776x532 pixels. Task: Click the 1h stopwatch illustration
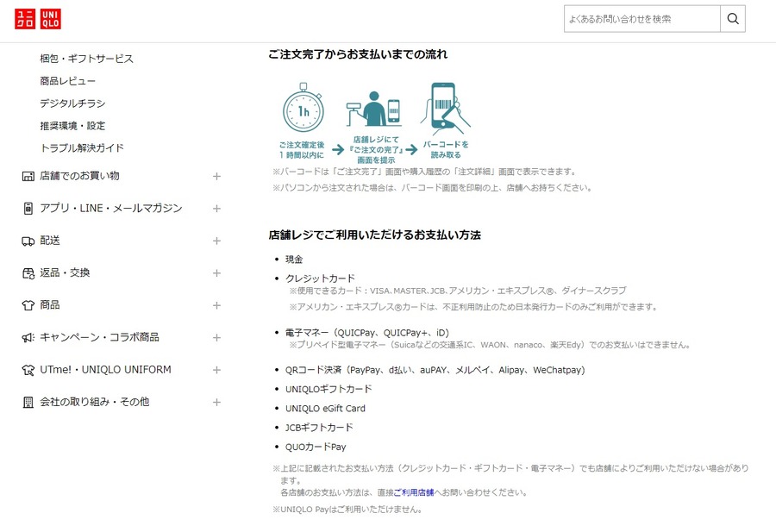pyautogui.click(x=303, y=109)
